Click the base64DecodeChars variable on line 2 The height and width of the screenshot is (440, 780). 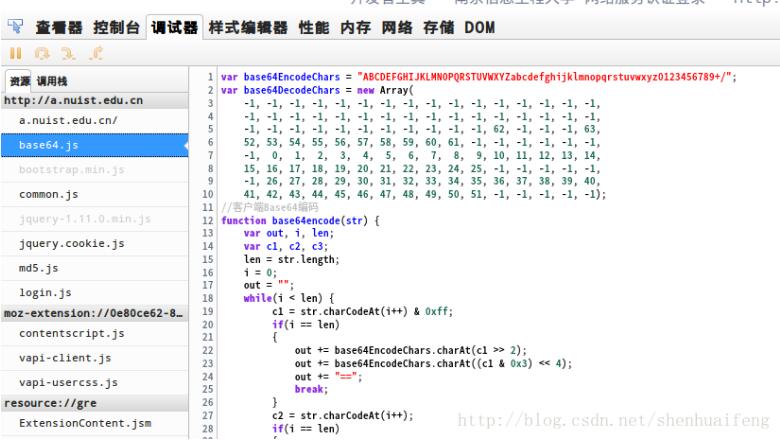292,90
